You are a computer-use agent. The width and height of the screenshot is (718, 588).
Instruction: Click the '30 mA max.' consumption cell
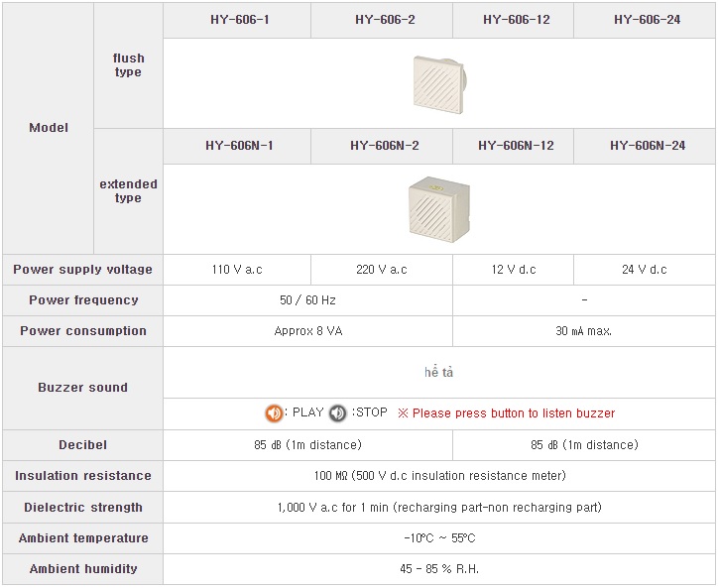584,331
